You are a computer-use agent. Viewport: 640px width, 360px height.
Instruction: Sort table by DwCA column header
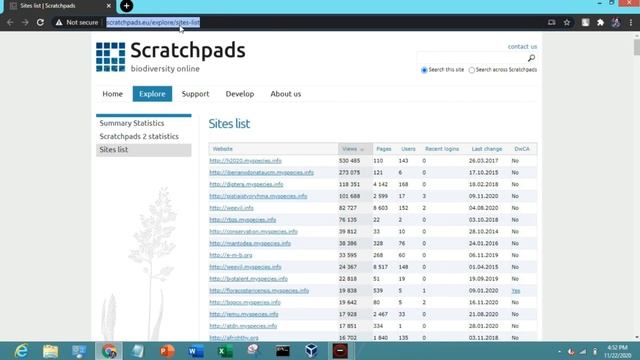click(522, 149)
